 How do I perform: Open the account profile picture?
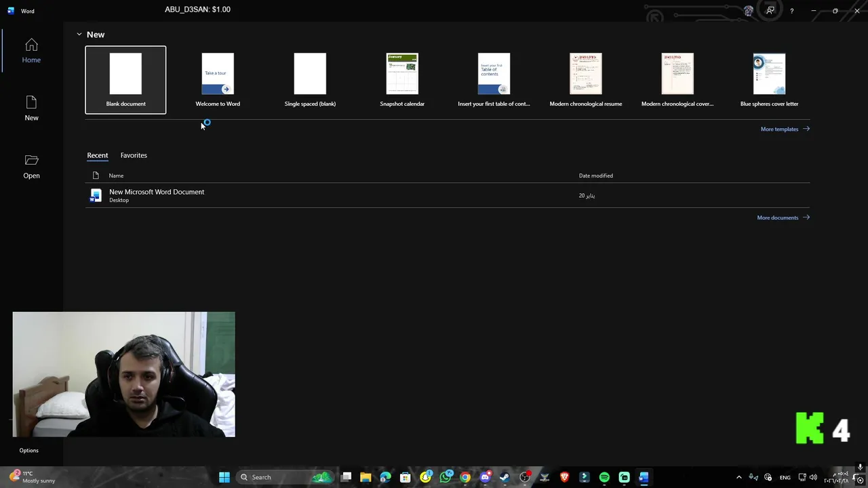click(748, 11)
